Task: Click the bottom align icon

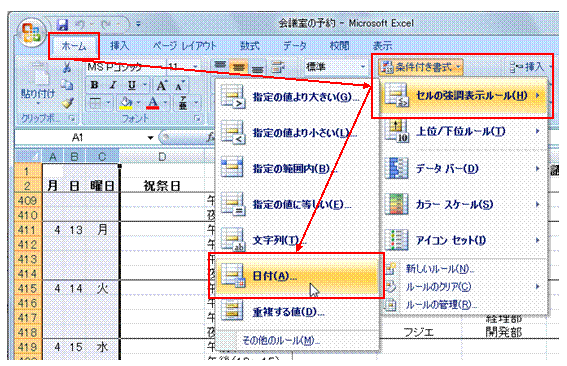Action: pos(257,68)
